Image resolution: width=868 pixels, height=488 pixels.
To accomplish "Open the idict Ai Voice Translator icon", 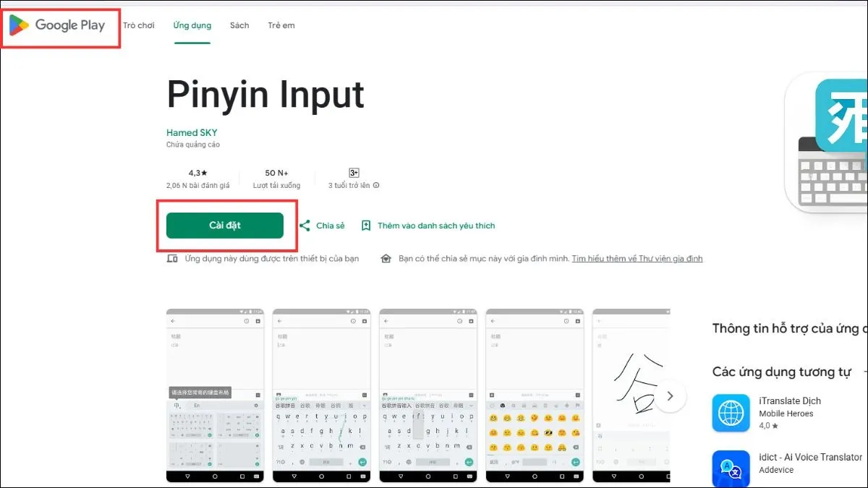I will click(x=731, y=469).
